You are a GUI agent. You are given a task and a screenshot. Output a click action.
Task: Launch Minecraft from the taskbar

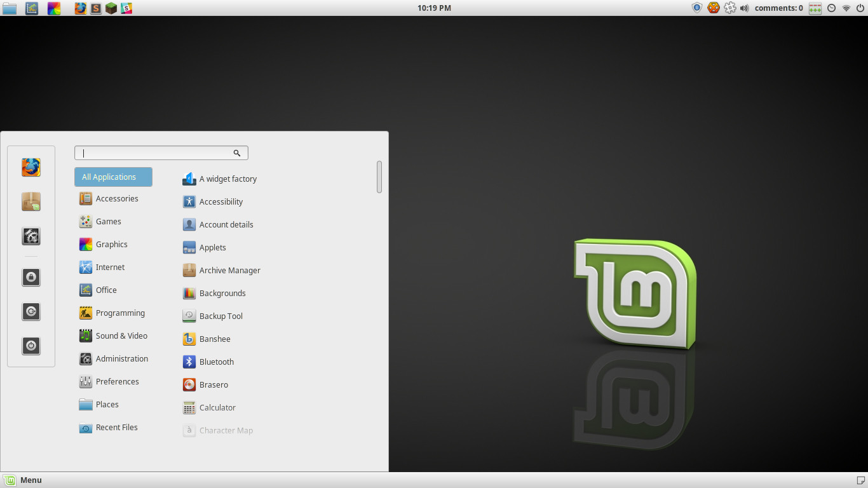(110, 8)
